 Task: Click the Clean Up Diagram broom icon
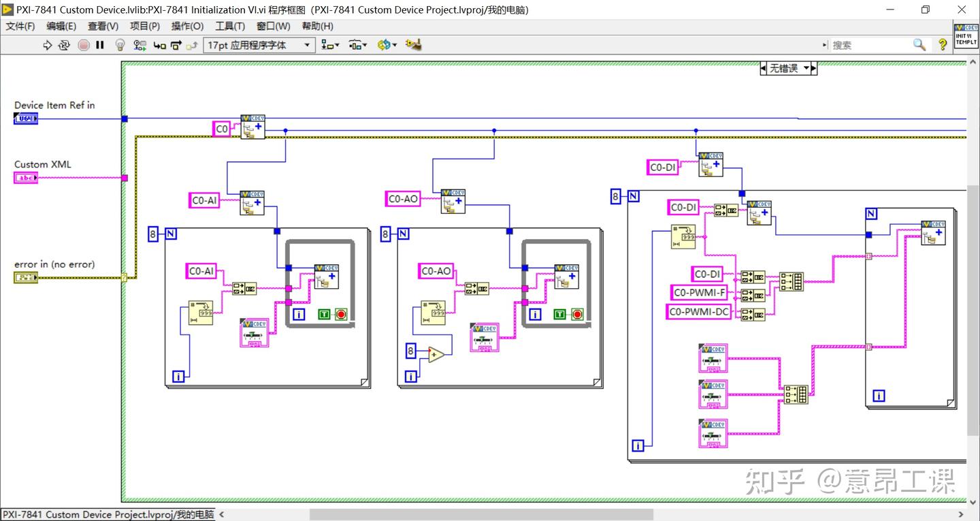click(x=414, y=45)
